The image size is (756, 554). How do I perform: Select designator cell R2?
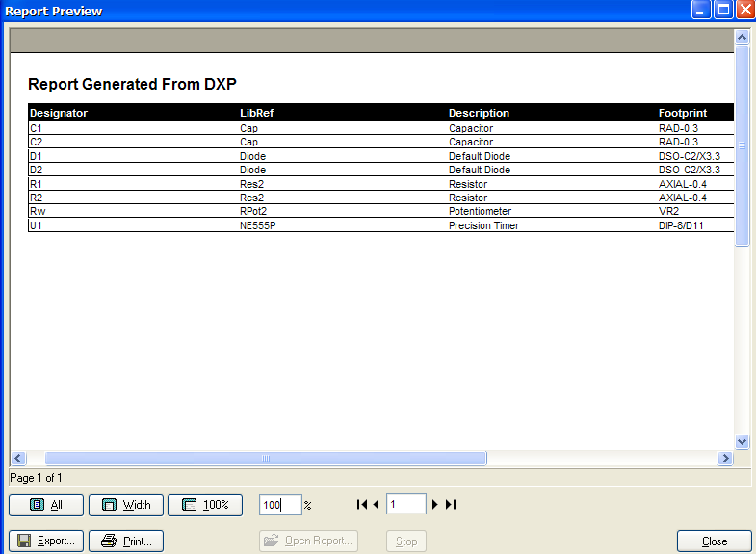pos(37,198)
